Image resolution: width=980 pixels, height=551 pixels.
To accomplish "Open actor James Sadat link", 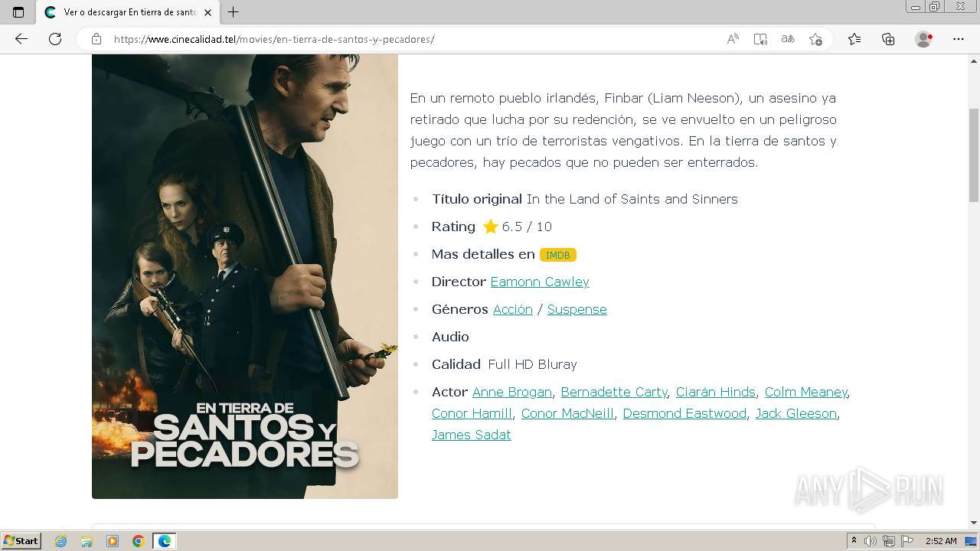I will pos(472,435).
